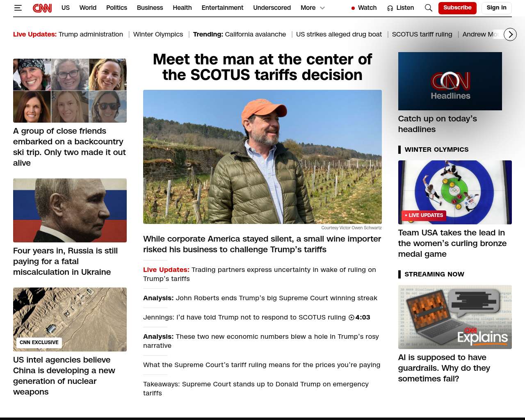The width and height of the screenshot is (525, 420).
Task: Click the CNN logo
Action: click(x=42, y=8)
